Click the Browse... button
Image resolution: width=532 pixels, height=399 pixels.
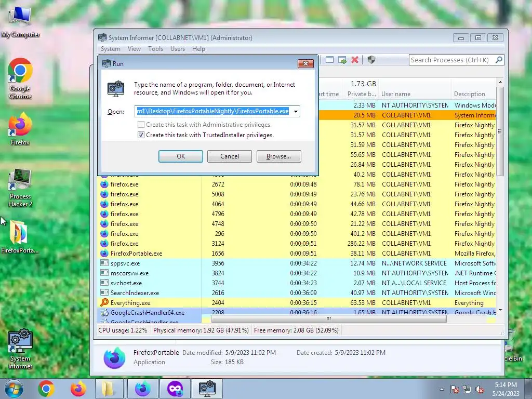(x=278, y=156)
